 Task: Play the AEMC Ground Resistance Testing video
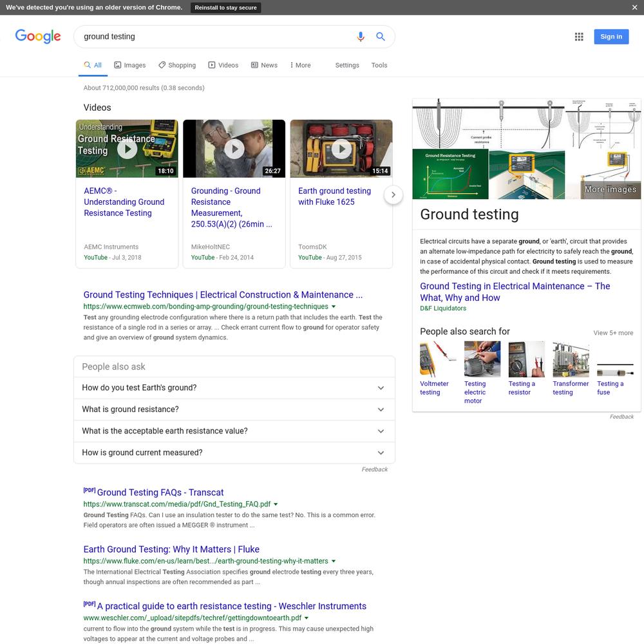[x=127, y=149]
